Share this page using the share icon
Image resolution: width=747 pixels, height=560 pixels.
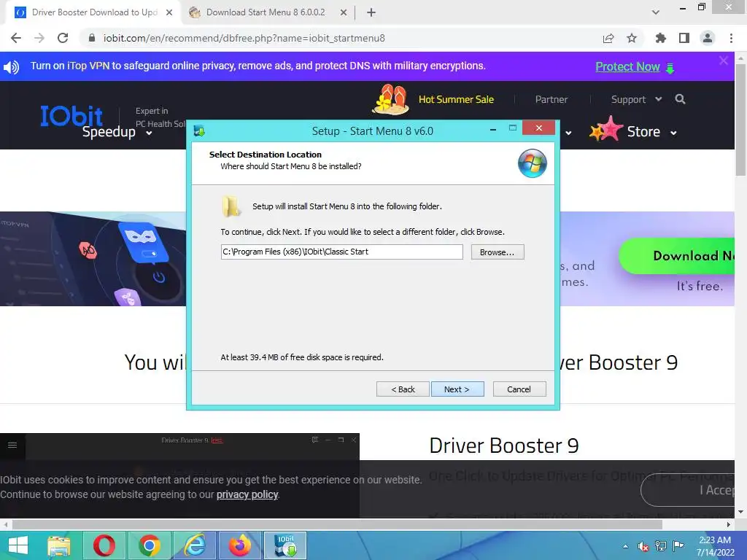(608, 38)
